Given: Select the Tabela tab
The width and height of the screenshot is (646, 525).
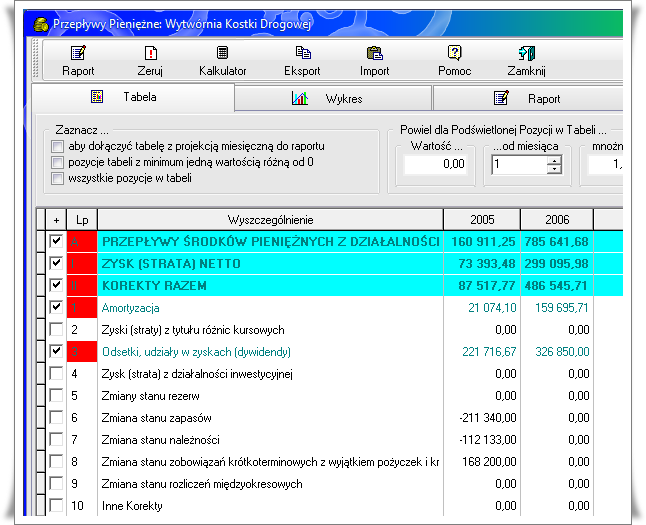Looking at the screenshot, I should [132, 98].
